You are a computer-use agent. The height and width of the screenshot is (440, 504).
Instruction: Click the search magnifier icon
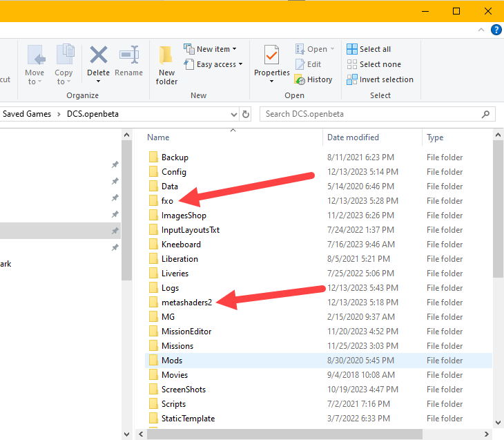pos(485,114)
